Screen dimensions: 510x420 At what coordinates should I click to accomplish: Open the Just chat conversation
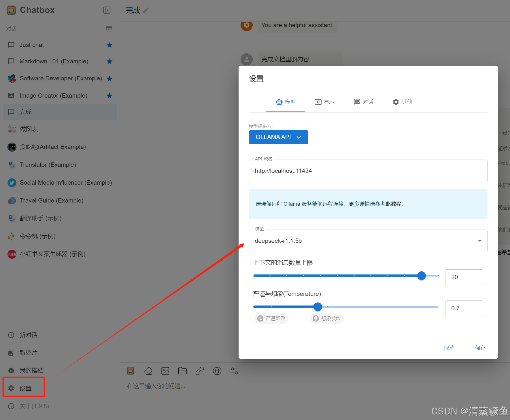pyautogui.click(x=60, y=45)
